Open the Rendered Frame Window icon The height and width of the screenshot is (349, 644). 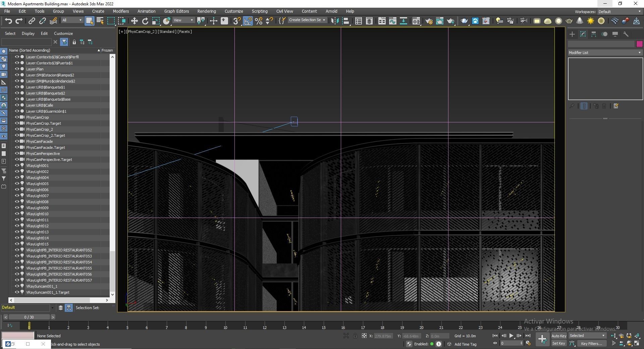pyautogui.click(x=440, y=21)
